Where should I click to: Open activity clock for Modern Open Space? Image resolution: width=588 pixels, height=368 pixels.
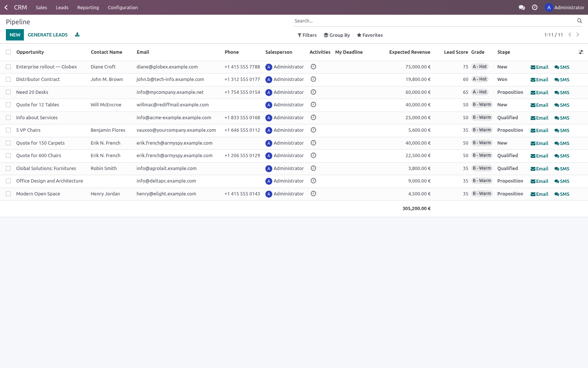point(313,194)
